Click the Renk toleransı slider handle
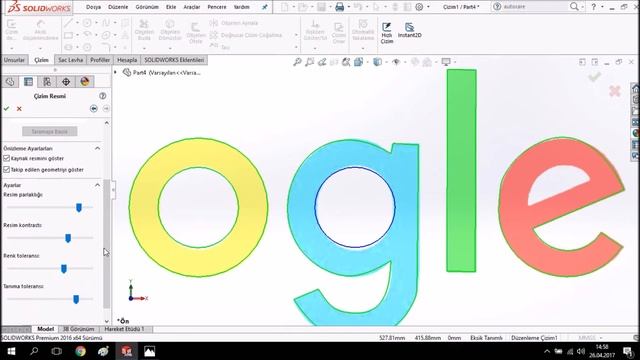Image resolution: width=640 pixels, height=360 pixels. click(64, 269)
